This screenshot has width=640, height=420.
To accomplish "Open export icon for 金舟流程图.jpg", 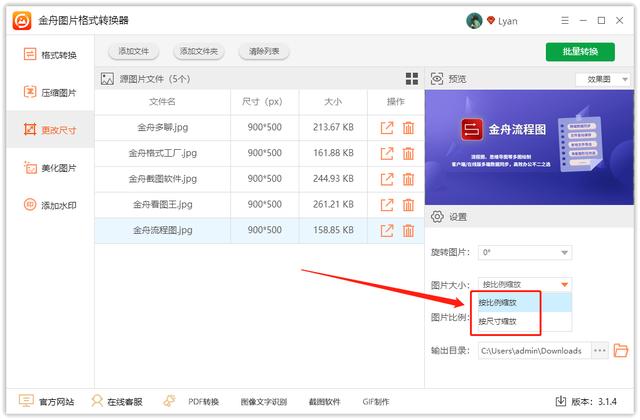I will click(387, 231).
